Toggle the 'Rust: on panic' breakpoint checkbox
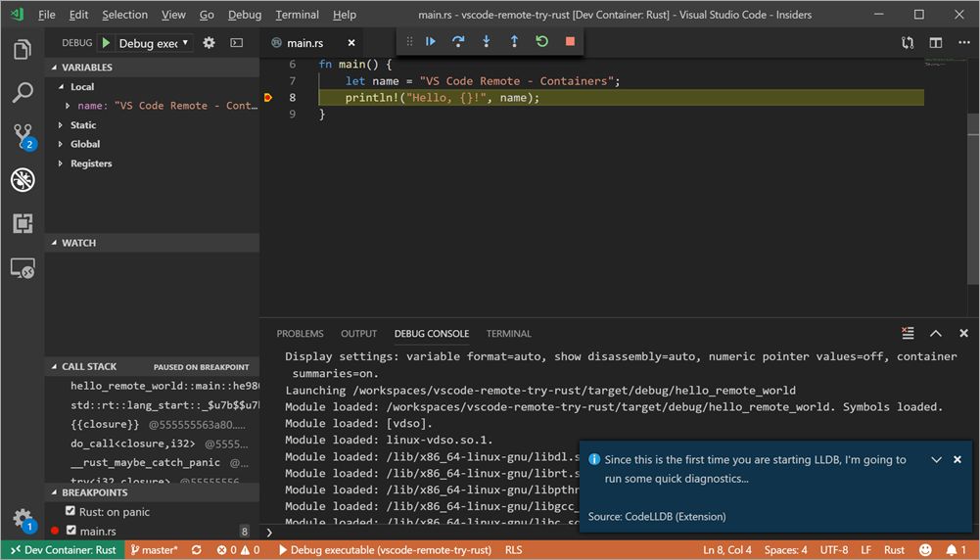The image size is (980, 560). click(x=70, y=512)
